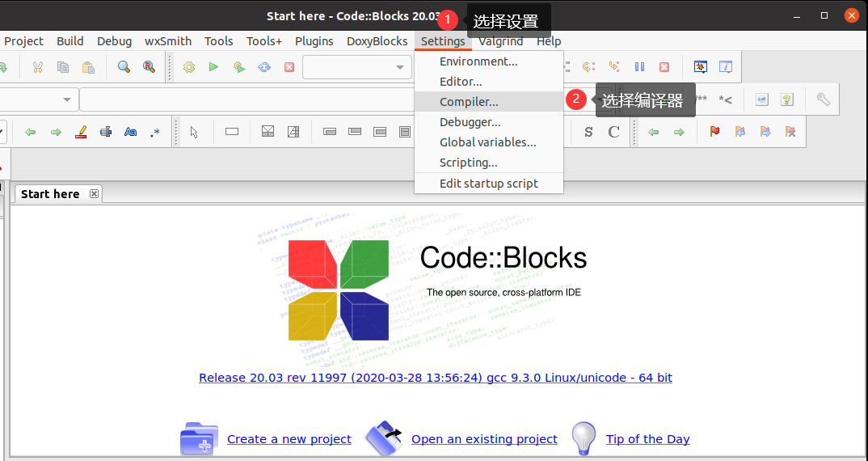This screenshot has height=461, width=868.
Task: Click the Cut scissors icon
Action: click(x=38, y=67)
